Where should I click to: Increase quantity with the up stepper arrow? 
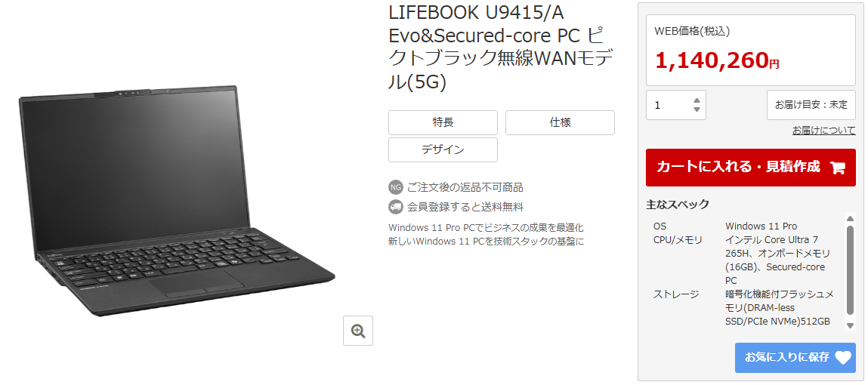pyautogui.click(x=697, y=100)
